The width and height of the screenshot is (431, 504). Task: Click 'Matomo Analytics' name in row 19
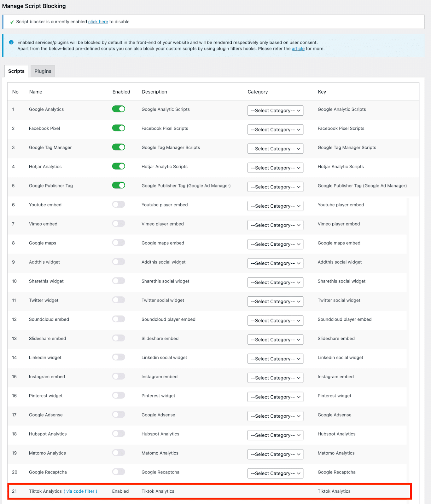click(47, 453)
